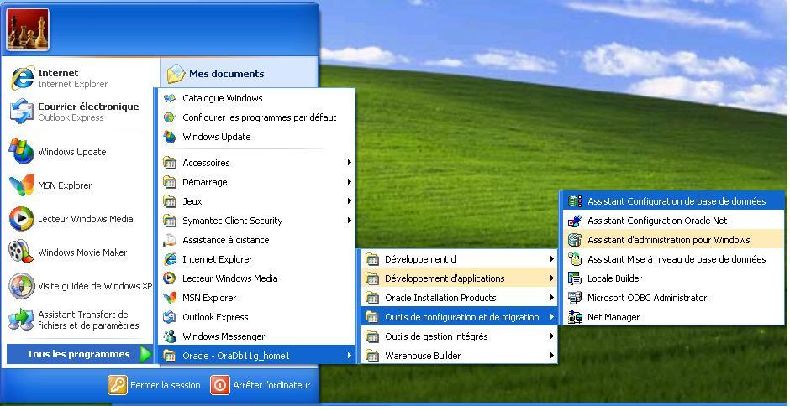Open Assistant d'administration pour Windows
790x410 pixels.
(673, 240)
